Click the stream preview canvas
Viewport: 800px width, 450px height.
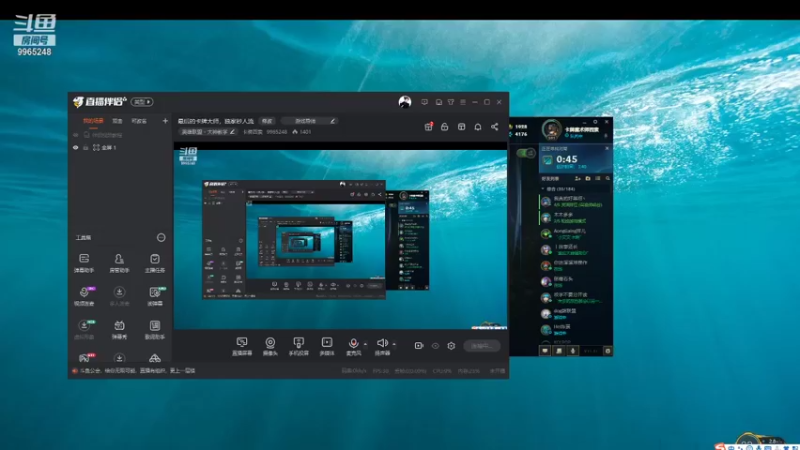coord(340,236)
